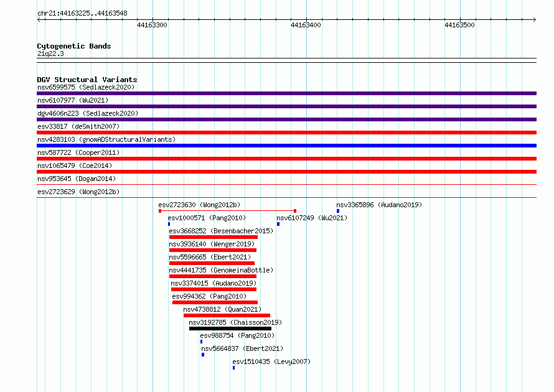
Task: Click the 21q22.3 band label
Action: (x=50, y=54)
